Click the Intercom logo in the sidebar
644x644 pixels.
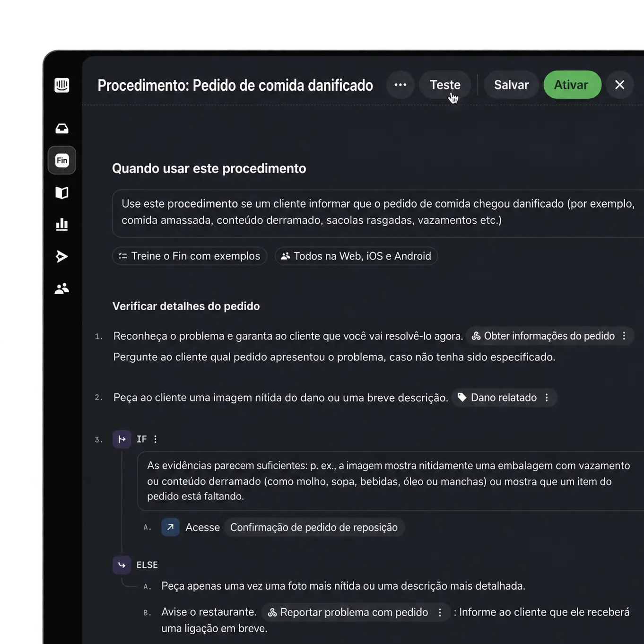point(62,85)
